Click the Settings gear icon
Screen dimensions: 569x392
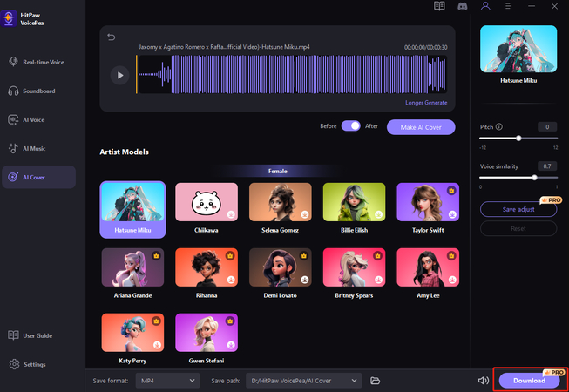(x=14, y=364)
